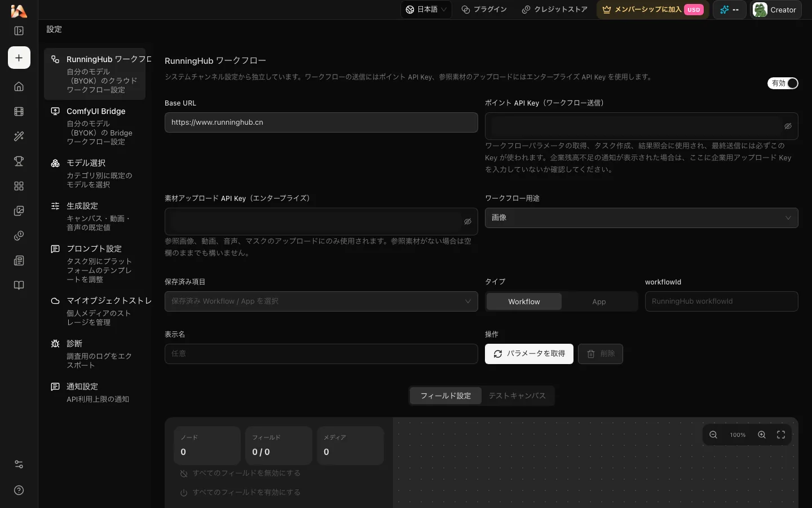Viewport: 812px width, 508px height.
Task: Open マイオブジェクトストレージ settings section
Action: click(x=95, y=311)
